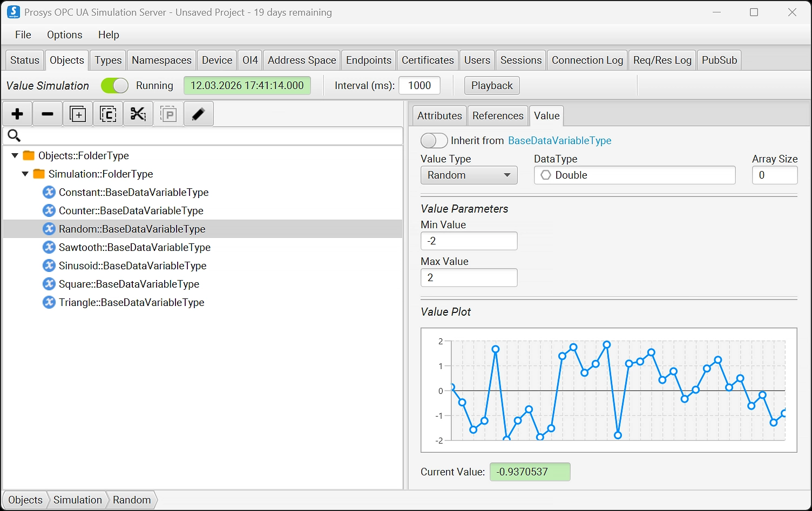Click the pencil edit icon
The height and width of the screenshot is (511, 812).
198,114
